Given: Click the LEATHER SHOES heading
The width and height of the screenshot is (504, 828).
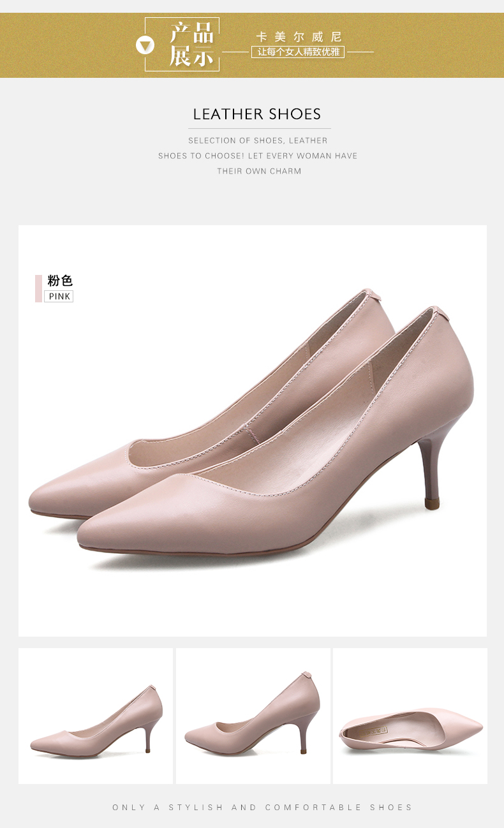Looking at the screenshot, I should [257, 114].
